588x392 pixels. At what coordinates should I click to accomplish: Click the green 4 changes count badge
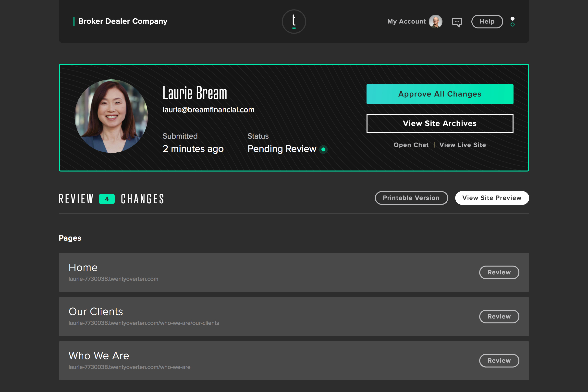(107, 199)
